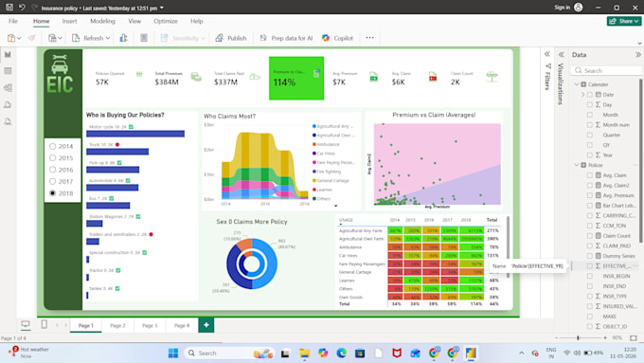Viewport: 644px width, 363px height.
Task: Click the Windows taskbar search box
Action: [229, 354]
